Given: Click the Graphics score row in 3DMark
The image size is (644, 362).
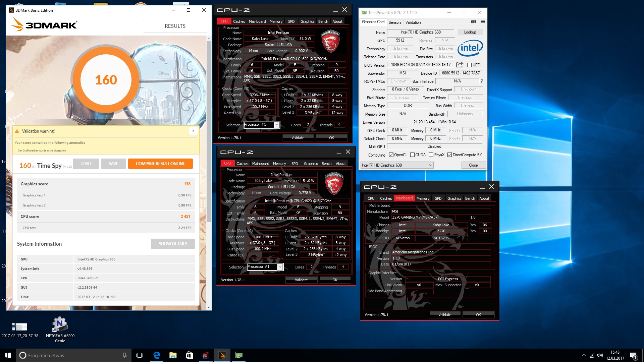Looking at the screenshot, I should (x=105, y=184).
